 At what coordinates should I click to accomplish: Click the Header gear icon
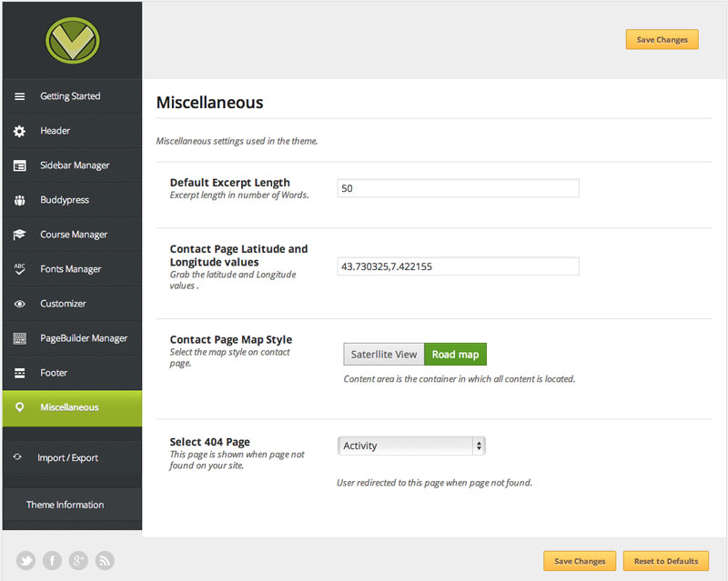(x=19, y=131)
